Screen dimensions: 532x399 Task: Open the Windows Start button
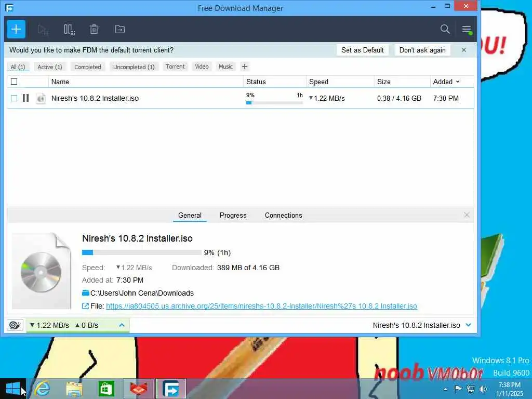click(13, 389)
